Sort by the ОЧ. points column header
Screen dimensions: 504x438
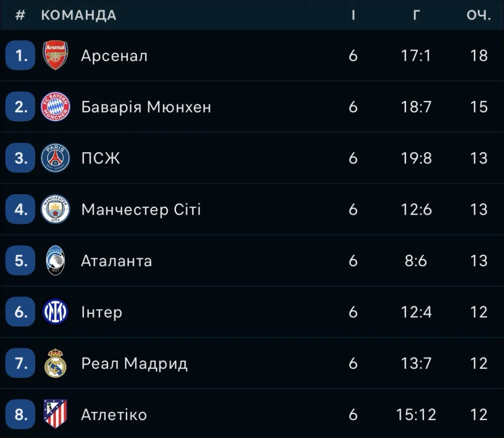click(x=478, y=15)
